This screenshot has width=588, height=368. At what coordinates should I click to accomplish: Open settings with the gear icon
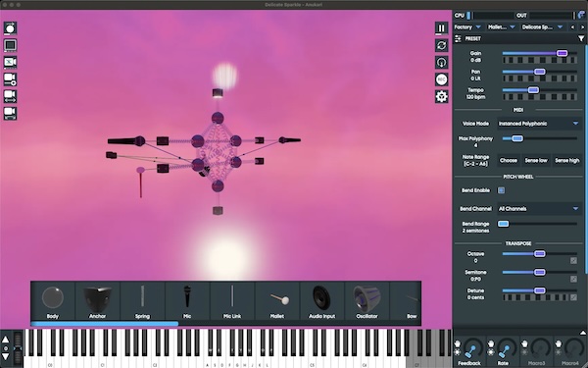(x=441, y=96)
